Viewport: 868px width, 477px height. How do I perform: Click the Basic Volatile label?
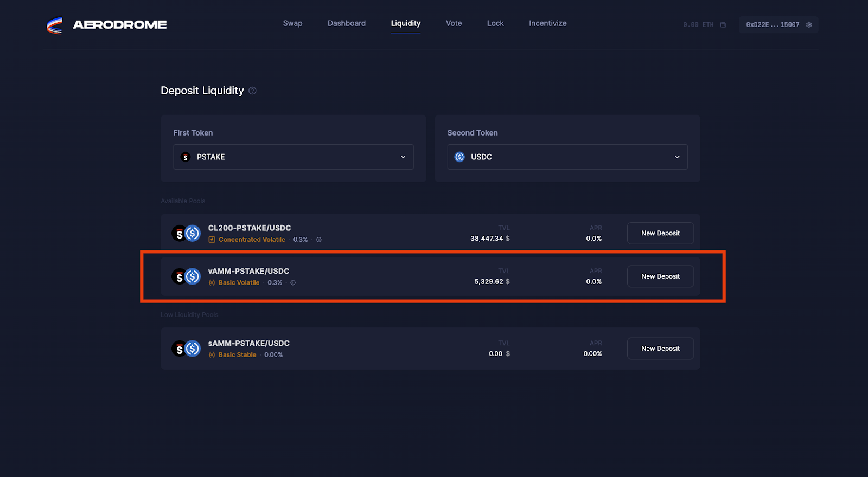click(239, 283)
